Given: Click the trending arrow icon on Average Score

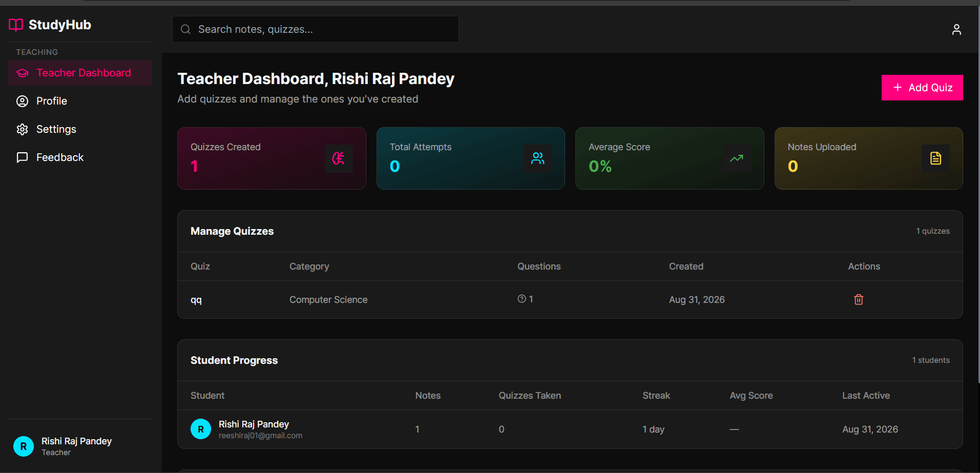Looking at the screenshot, I should [x=737, y=158].
